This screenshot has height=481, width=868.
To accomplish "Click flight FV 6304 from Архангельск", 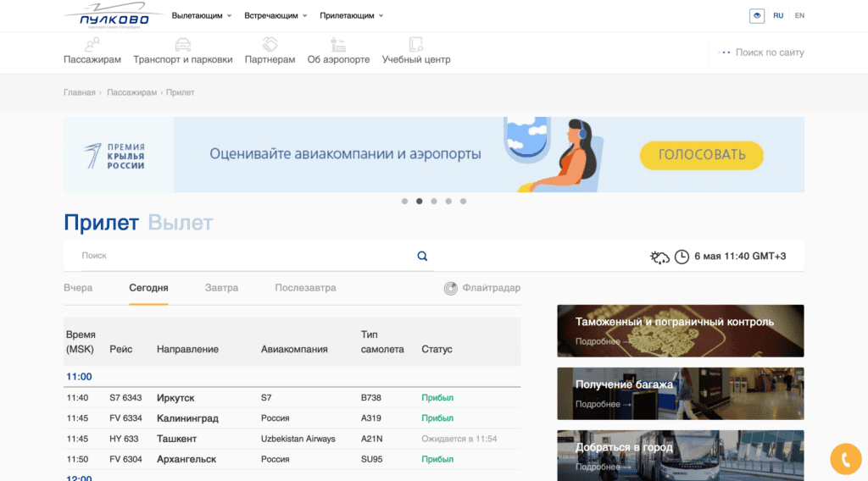I will tap(292, 459).
